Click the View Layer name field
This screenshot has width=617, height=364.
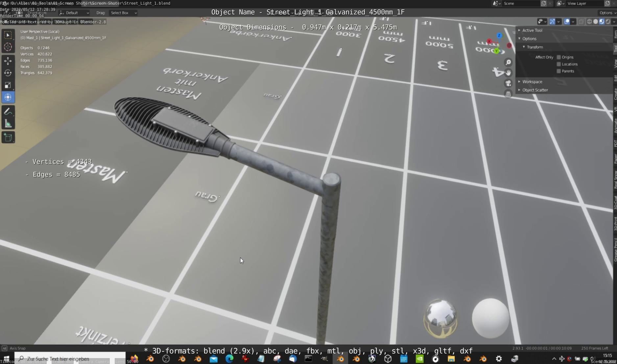585,3
